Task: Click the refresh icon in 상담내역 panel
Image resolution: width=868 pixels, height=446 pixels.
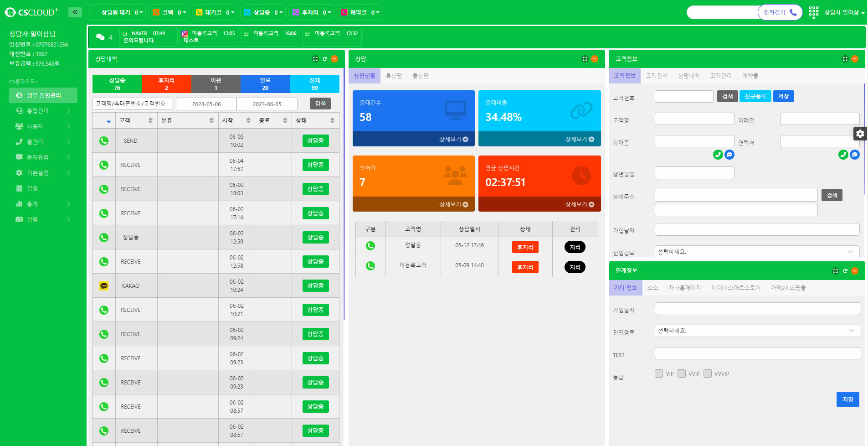Action: tap(325, 59)
